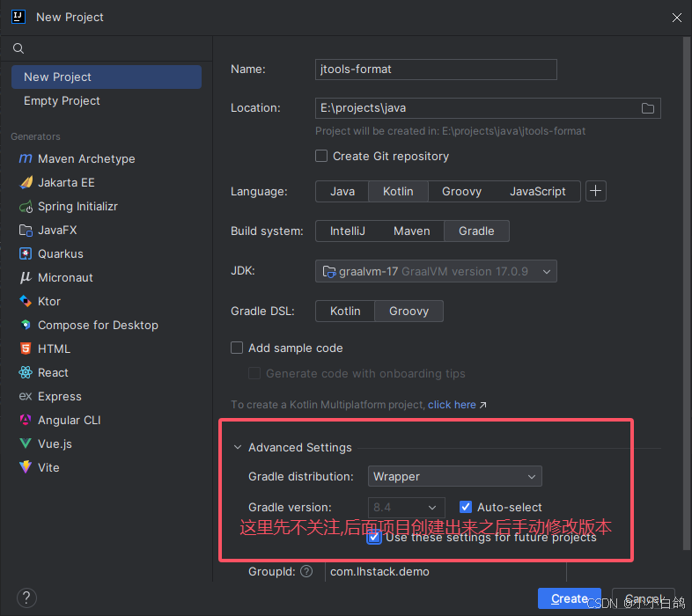This screenshot has height=616, width=692.
Task: Click the dialog's vertical scrollbar
Action: pos(686,293)
